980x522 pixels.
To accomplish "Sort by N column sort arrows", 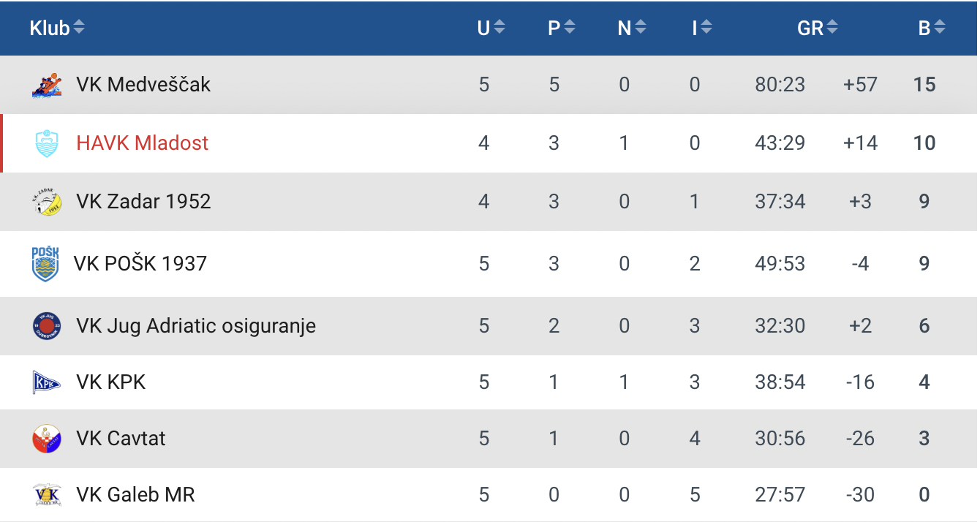I will 641,28.
